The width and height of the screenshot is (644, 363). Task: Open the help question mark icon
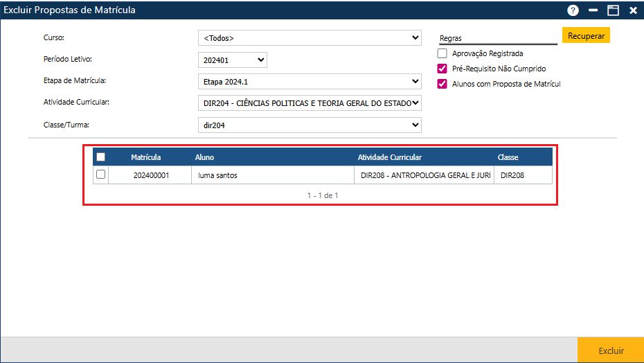(x=573, y=10)
